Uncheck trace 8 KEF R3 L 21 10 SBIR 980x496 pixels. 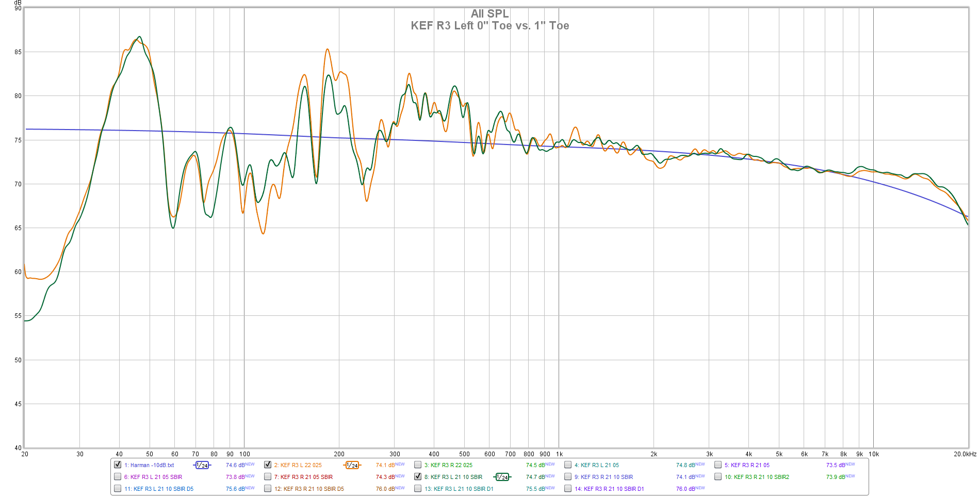point(418,476)
